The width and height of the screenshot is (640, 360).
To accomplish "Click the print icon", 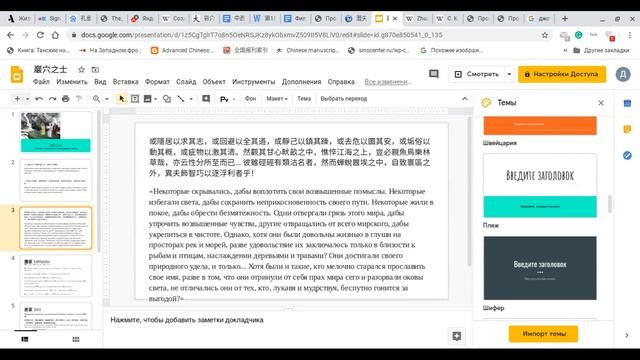I will (x=66, y=99).
